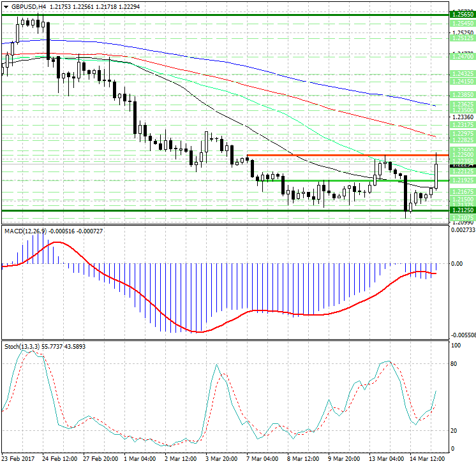Click the 9 Mar 20:00 time label
This screenshot has width=476, height=466.
pos(344,458)
